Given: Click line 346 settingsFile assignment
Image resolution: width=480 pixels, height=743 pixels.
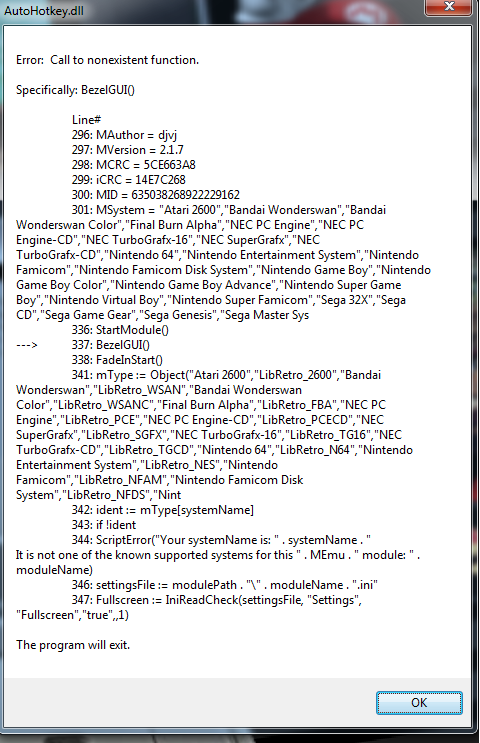Looking at the screenshot, I should coord(225,585).
